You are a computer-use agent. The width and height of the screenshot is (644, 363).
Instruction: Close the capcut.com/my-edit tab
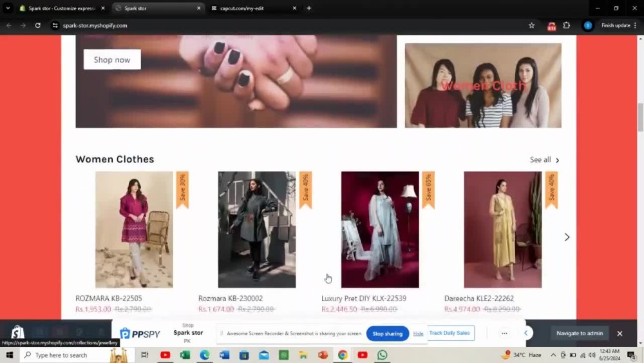coord(294,8)
